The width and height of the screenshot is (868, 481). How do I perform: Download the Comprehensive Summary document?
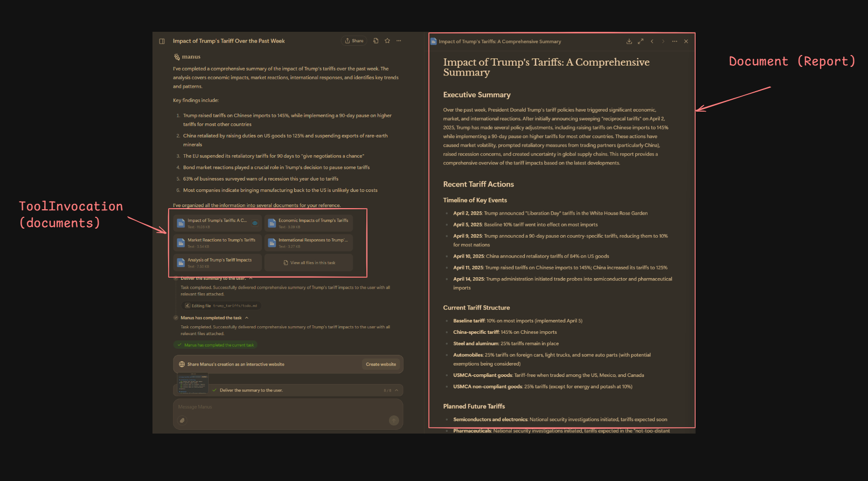click(x=629, y=42)
